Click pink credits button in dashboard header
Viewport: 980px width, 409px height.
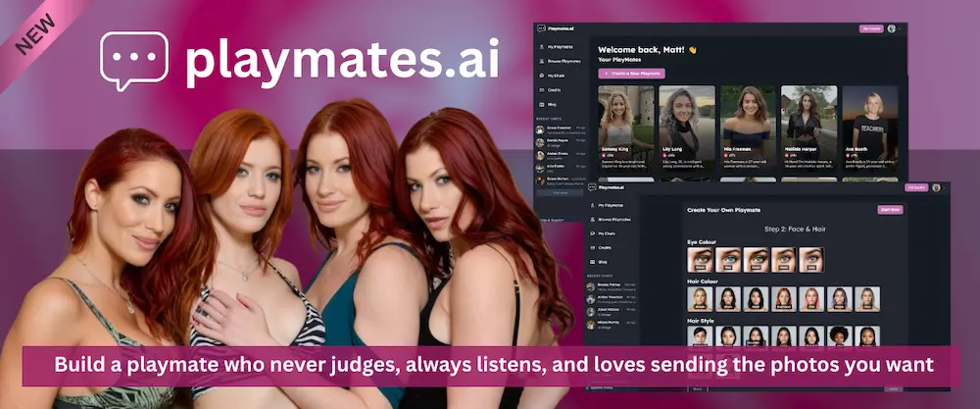tap(871, 28)
